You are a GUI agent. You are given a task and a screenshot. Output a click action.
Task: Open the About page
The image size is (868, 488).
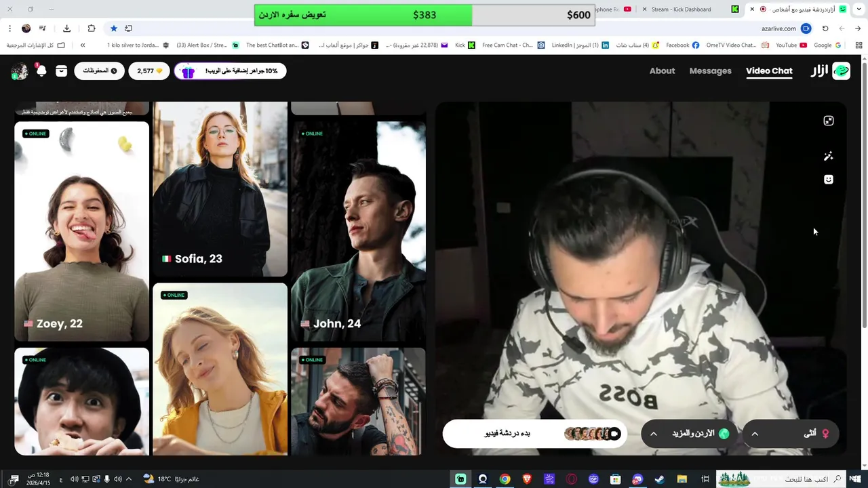click(662, 70)
